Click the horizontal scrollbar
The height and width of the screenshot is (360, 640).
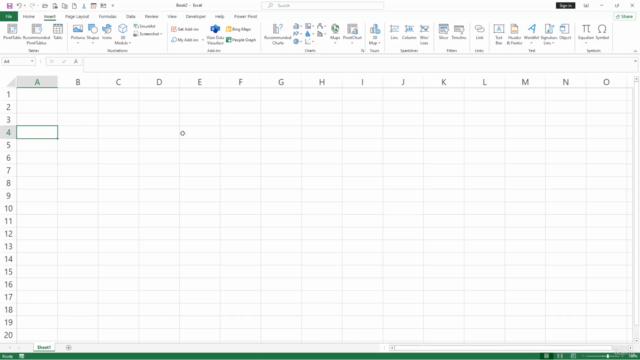503,348
